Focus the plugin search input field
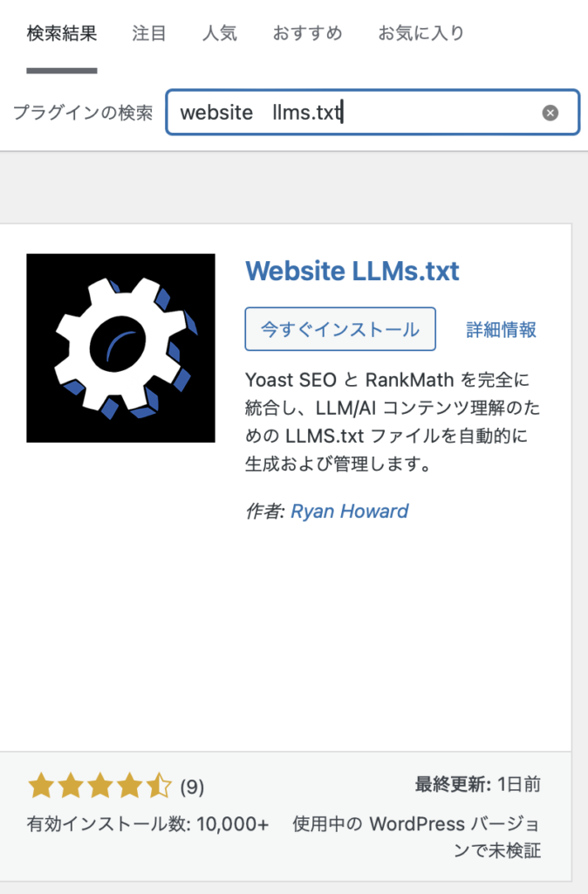This screenshot has height=894, width=588. 373,113
